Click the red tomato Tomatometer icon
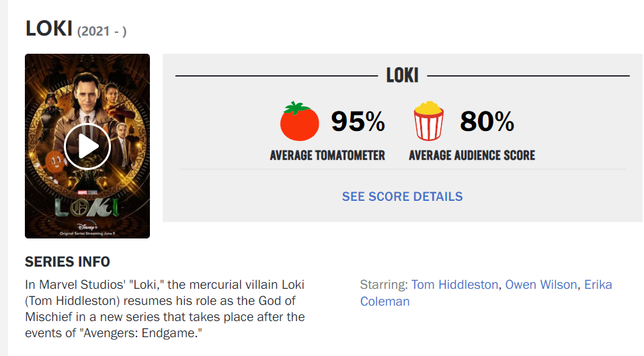This screenshot has height=356, width=644. tap(299, 121)
